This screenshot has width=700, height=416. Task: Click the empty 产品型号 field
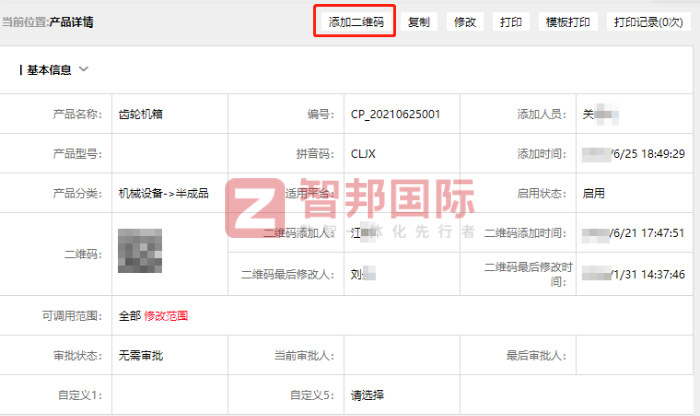(x=170, y=154)
